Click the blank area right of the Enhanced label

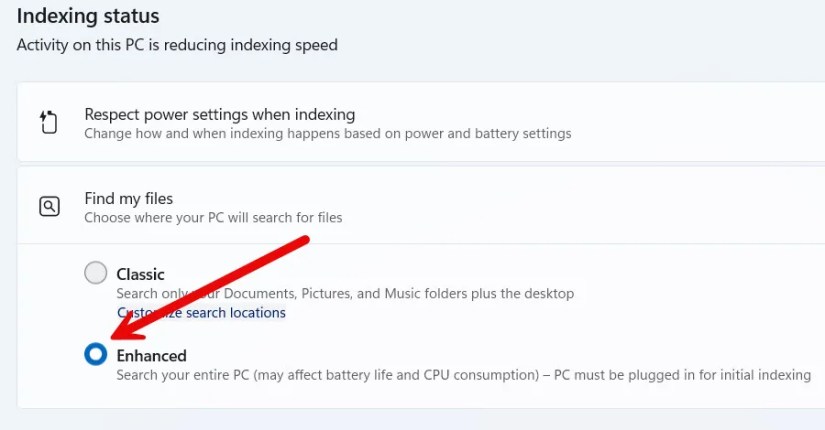coord(500,355)
